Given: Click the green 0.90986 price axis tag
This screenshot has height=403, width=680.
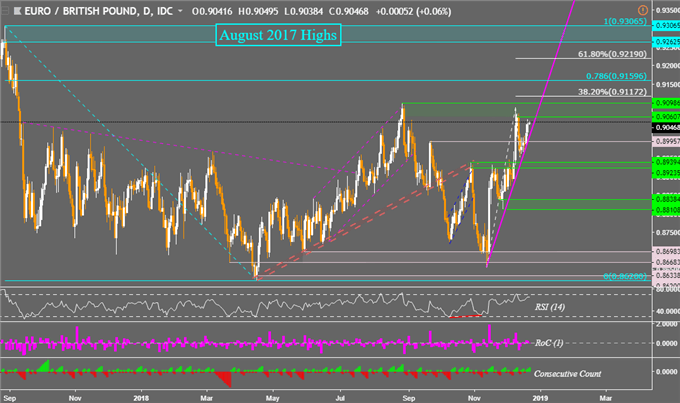Looking at the screenshot, I should tap(666, 103).
